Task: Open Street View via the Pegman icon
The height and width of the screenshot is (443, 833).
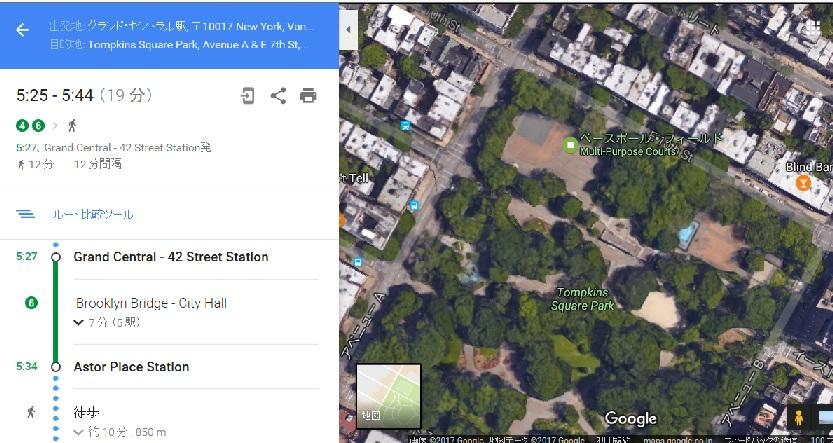Action: [x=799, y=418]
